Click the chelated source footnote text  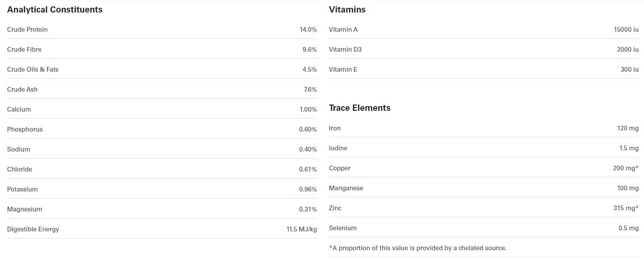point(418,248)
